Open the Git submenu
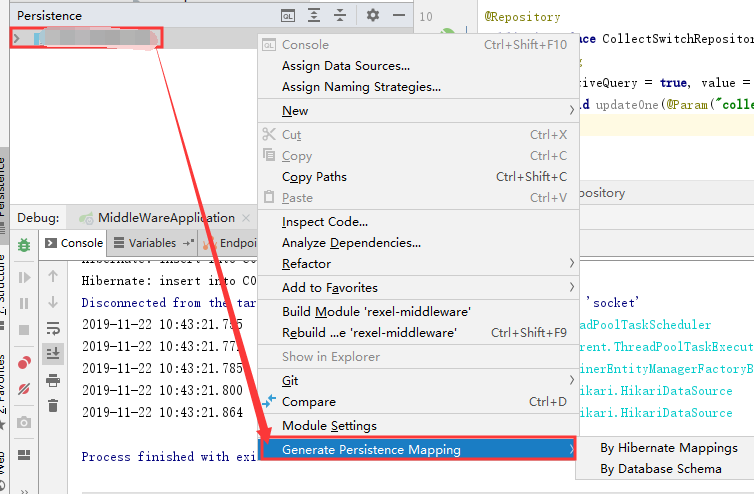The width and height of the screenshot is (754, 494). coord(418,381)
